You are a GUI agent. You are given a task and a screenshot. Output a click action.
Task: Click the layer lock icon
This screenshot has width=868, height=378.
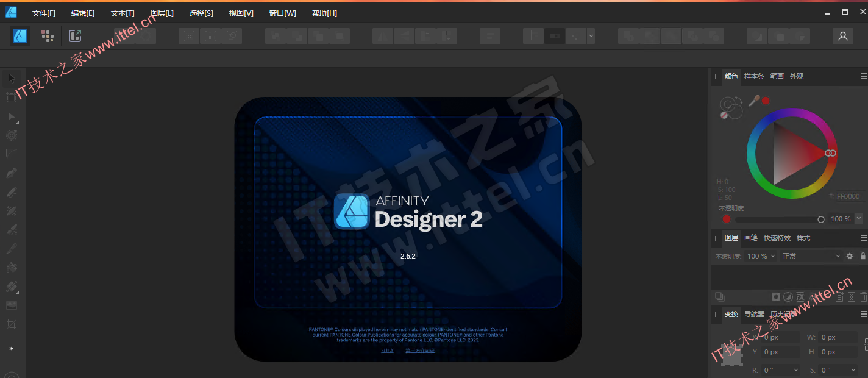pyautogui.click(x=863, y=256)
